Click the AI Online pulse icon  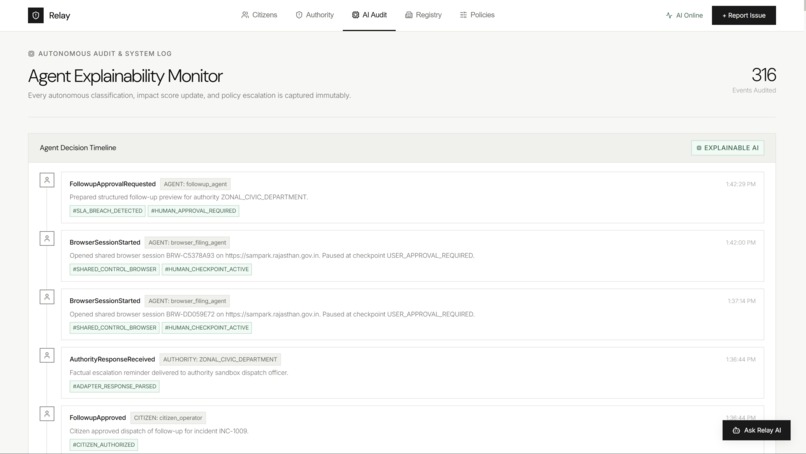[669, 15]
